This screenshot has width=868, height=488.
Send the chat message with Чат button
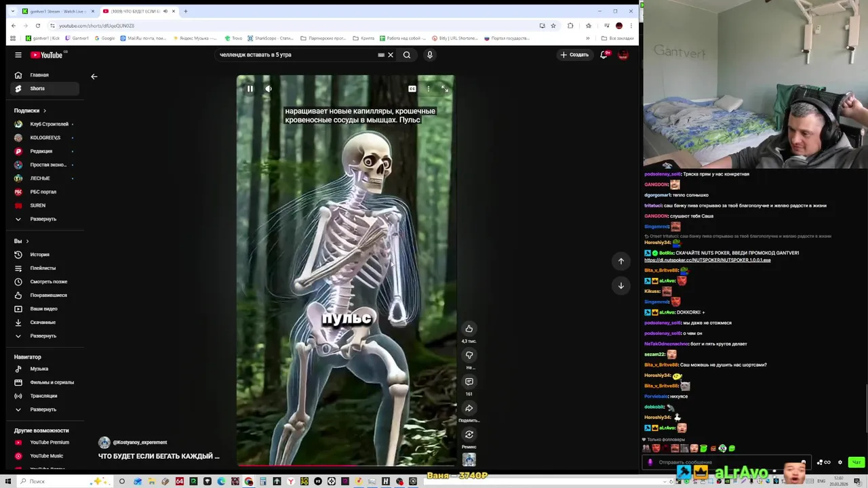856,462
